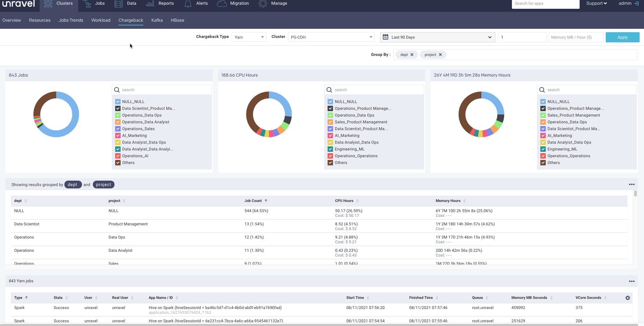Screen dimensions: 644x326
Task: Switch to the Jobs Trends tab
Action: tap(71, 20)
